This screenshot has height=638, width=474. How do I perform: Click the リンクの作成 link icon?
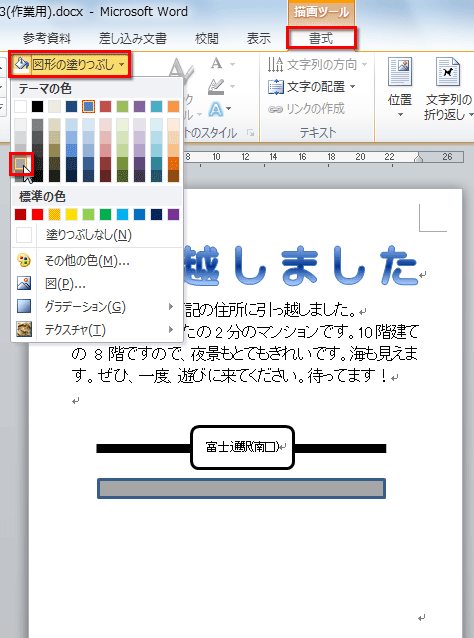pyautogui.click(x=275, y=109)
